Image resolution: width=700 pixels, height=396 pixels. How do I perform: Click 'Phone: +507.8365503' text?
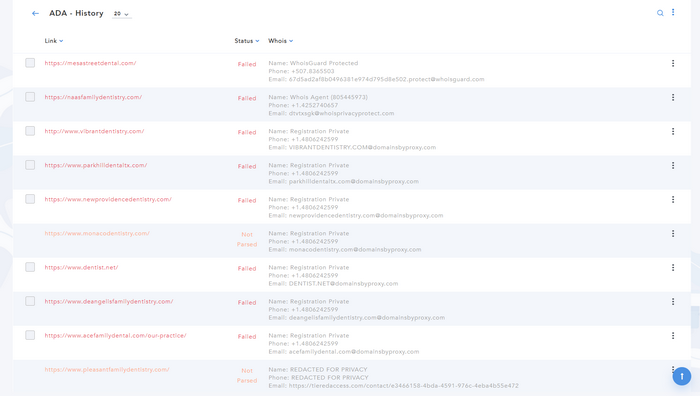[x=301, y=71]
